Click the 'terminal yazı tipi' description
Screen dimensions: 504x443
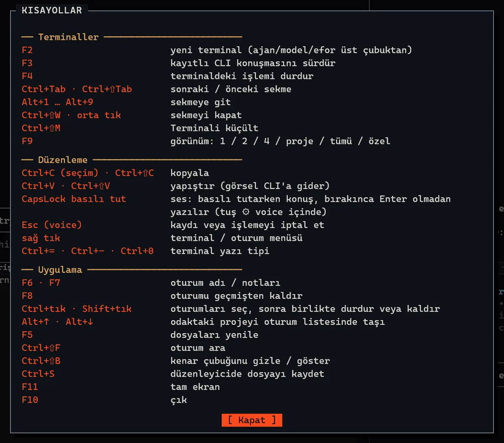pos(220,251)
